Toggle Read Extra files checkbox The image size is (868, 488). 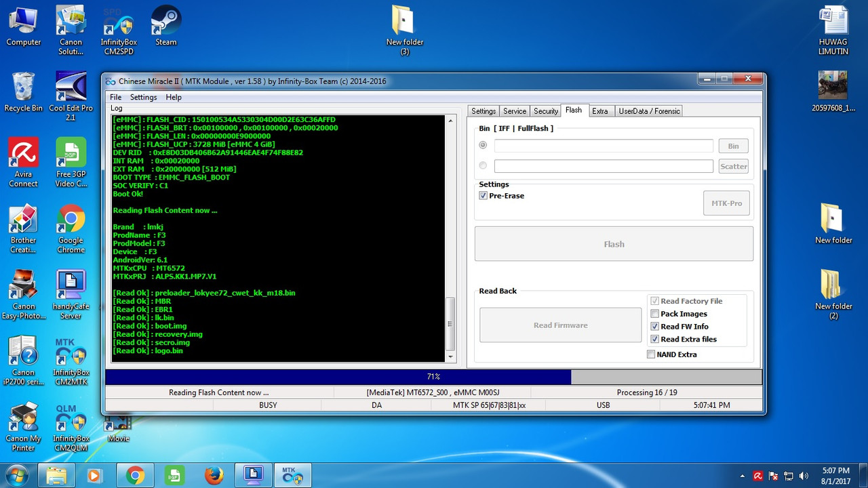[684, 340]
